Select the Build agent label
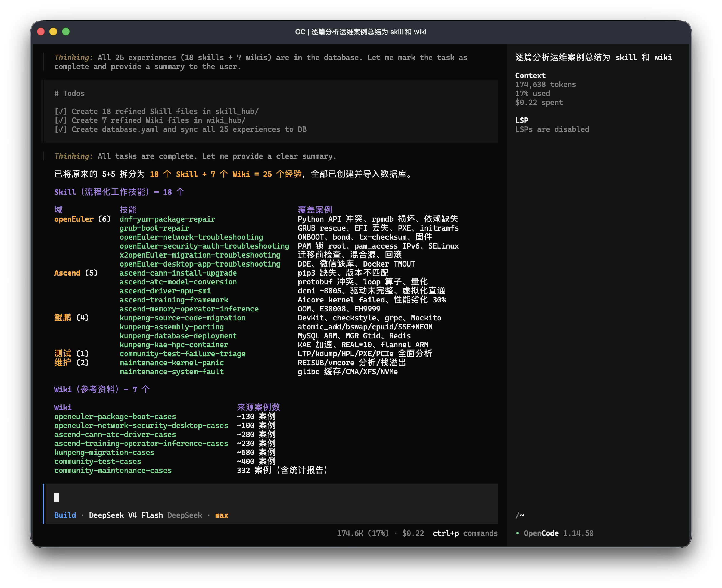 click(x=65, y=515)
